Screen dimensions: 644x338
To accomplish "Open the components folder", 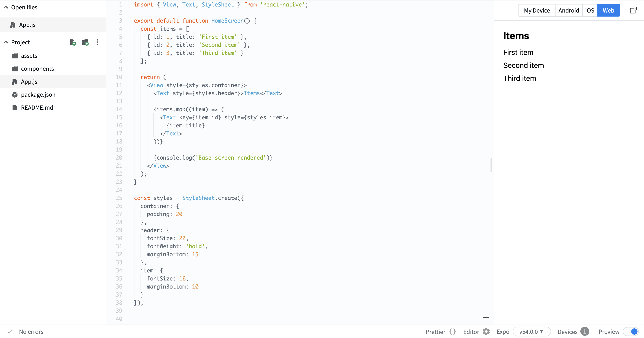I will 37,69.
